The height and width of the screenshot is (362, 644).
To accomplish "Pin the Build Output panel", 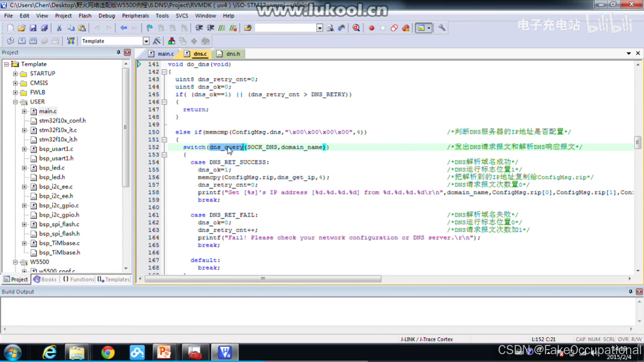I will (630, 292).
